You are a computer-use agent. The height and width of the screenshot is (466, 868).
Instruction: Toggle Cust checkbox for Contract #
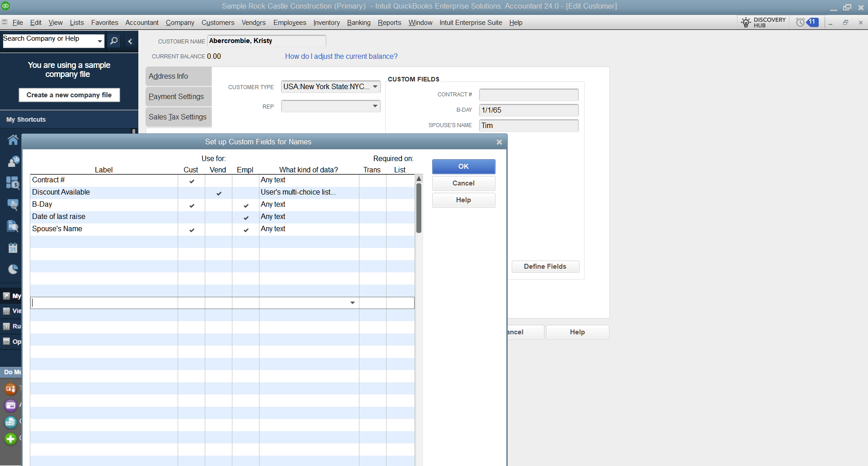pos(192,181)
